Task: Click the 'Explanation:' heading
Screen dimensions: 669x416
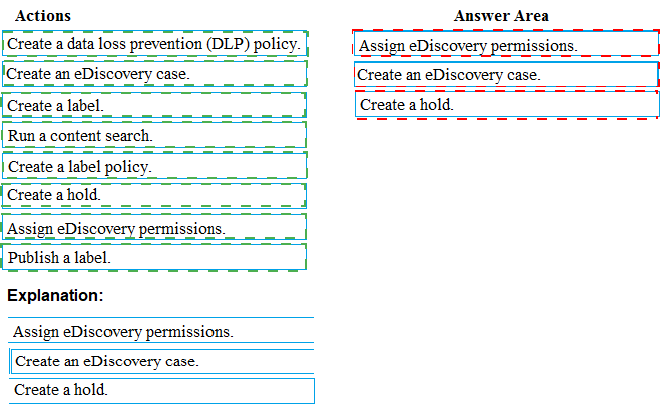Action: pyautogui.click(x=55, y=296)
